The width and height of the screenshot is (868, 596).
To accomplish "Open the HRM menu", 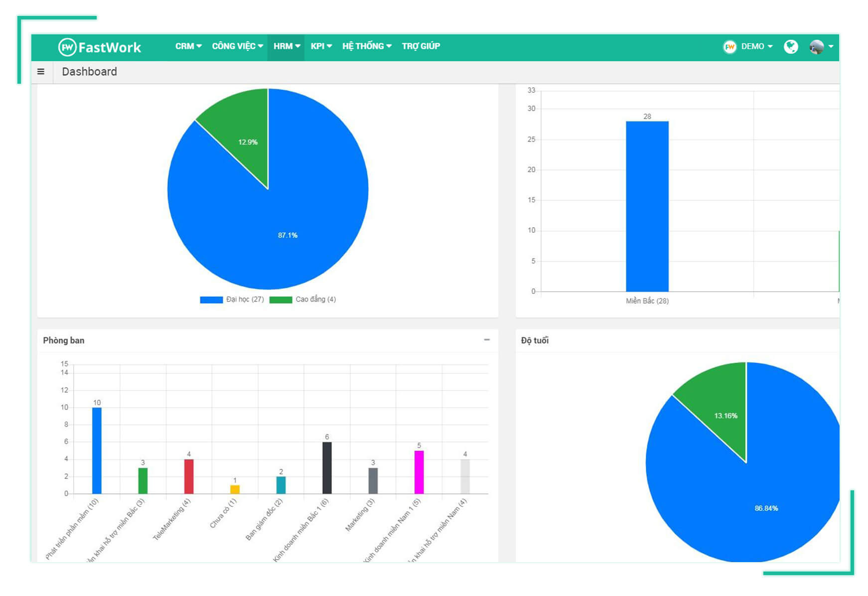I will (287, 46).
